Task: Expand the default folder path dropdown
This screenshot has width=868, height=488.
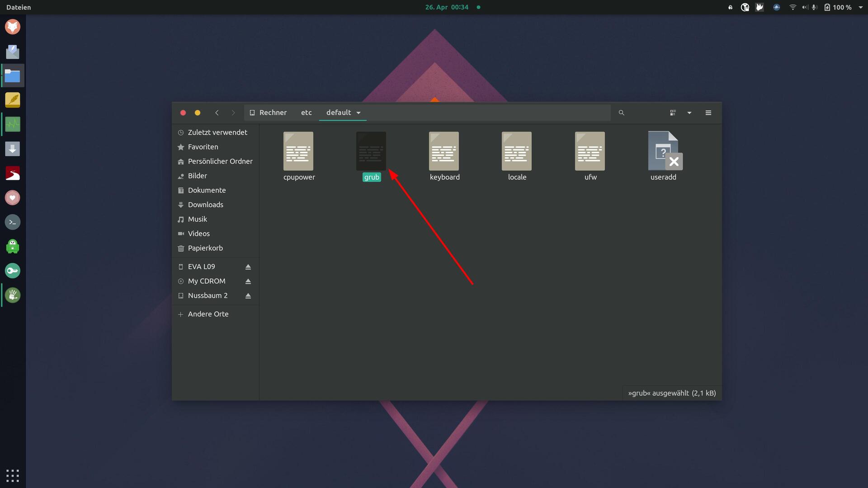Action: 359,113
